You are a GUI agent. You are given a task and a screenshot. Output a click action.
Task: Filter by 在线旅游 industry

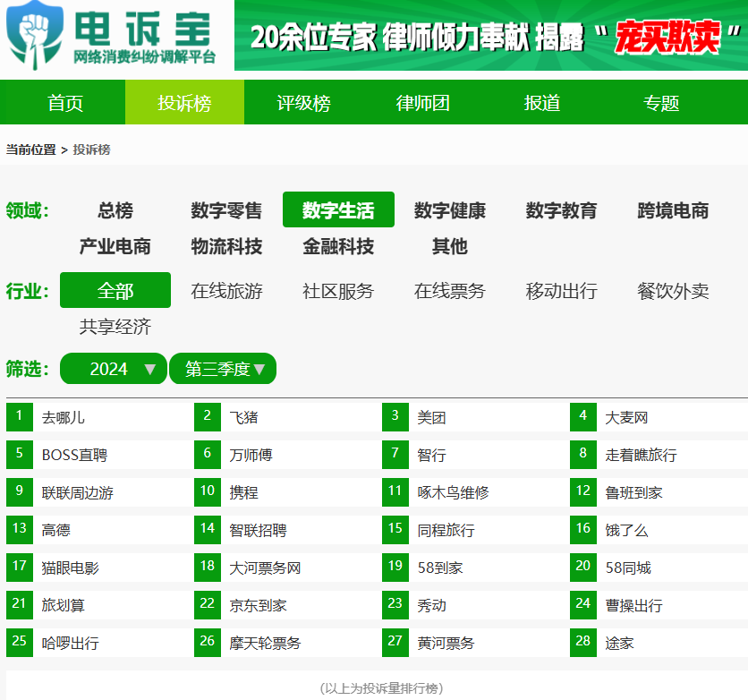click(x=226, y=291)
